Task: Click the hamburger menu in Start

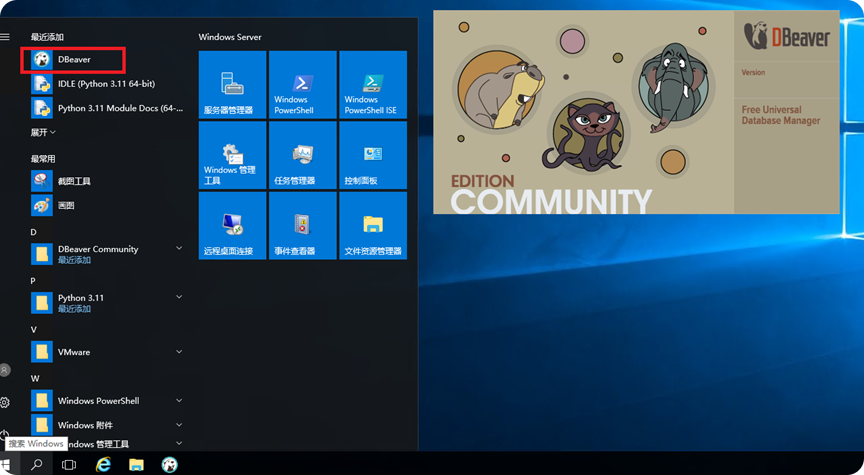Action: (5, 37)
